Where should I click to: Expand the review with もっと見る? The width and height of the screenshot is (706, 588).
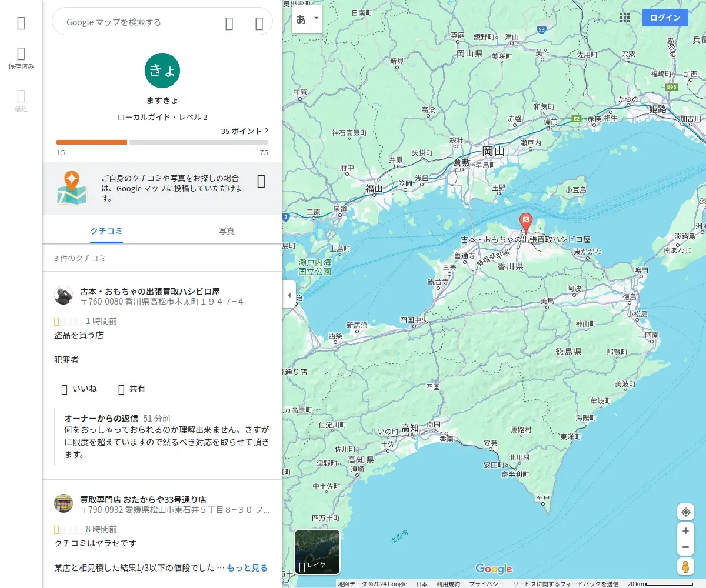click(x=247, y=568)
